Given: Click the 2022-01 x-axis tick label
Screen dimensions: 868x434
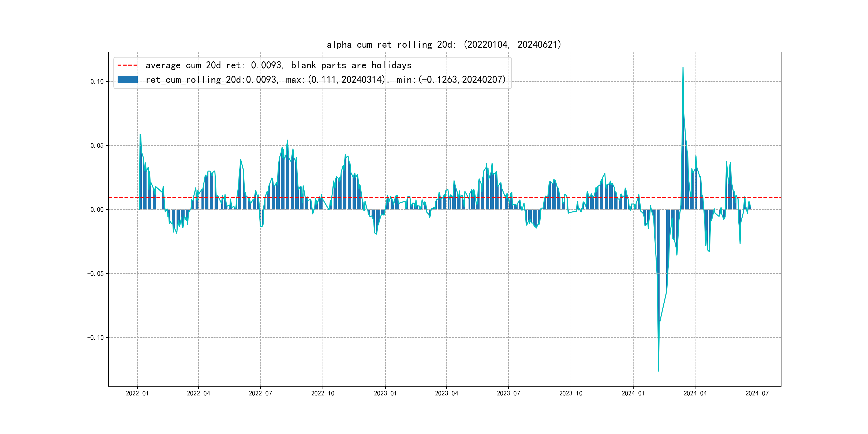Looking at the screenshot, I should click(137, 393).
